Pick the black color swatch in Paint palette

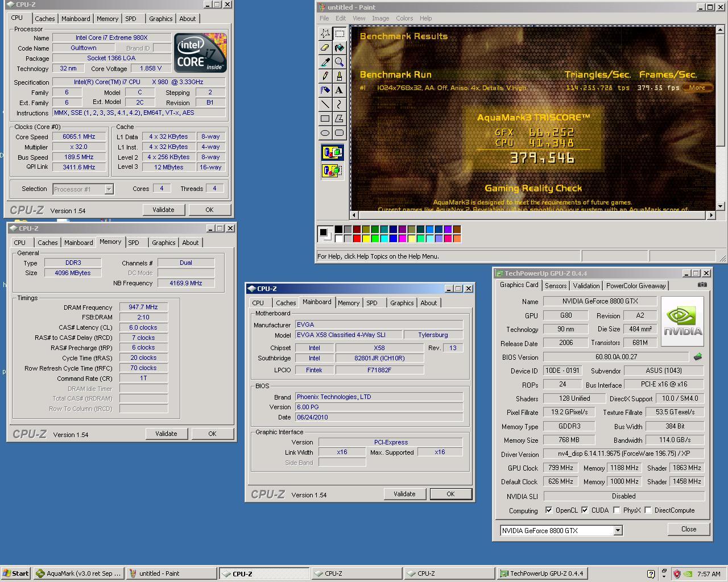click(x=338, y=229)
